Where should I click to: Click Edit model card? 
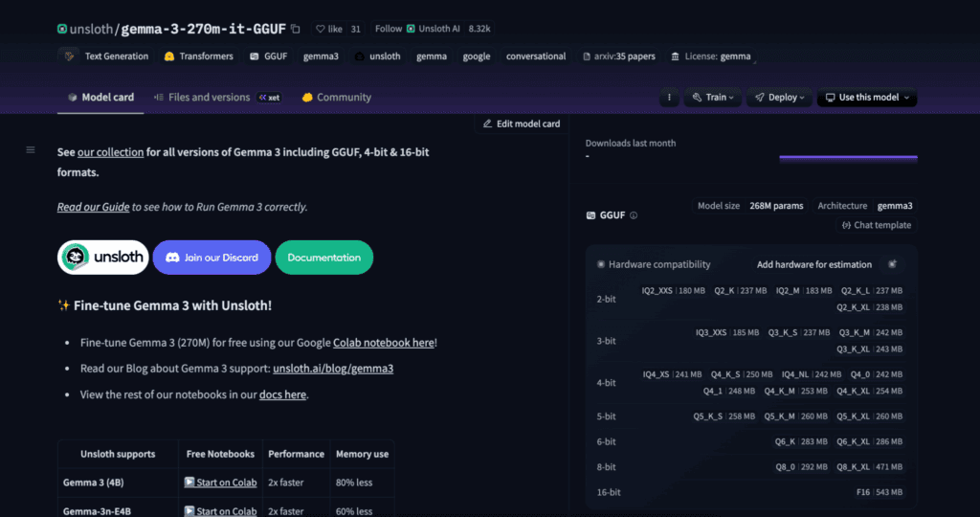point(522,124)
